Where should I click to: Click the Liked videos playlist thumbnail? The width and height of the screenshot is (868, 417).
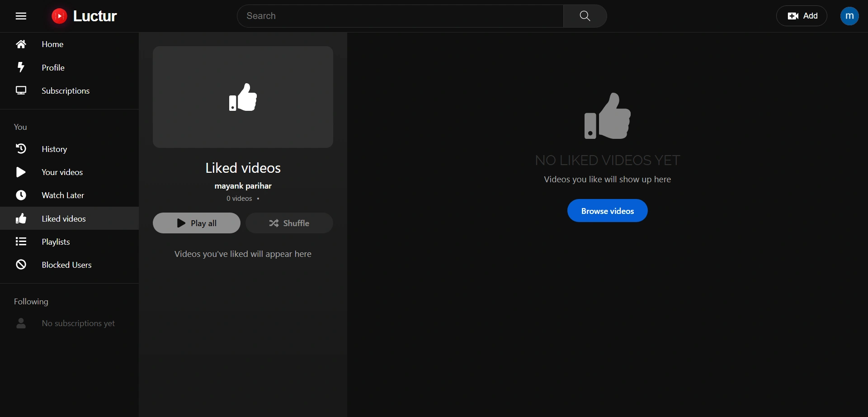[243, 97]
